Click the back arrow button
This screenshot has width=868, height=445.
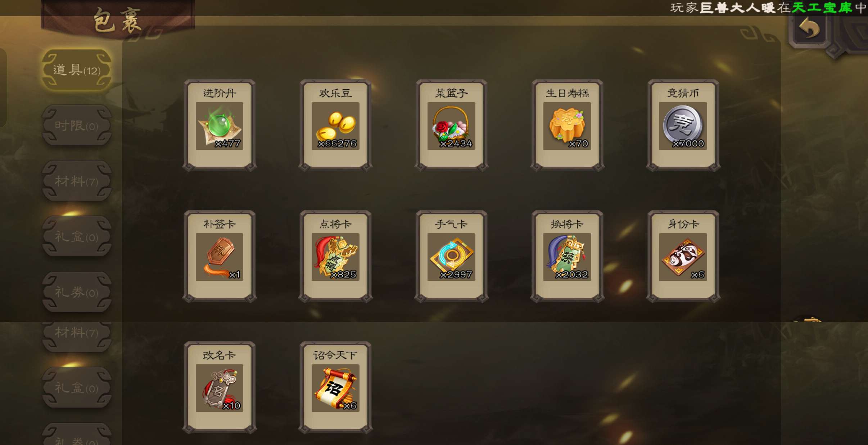click(809, 29)
